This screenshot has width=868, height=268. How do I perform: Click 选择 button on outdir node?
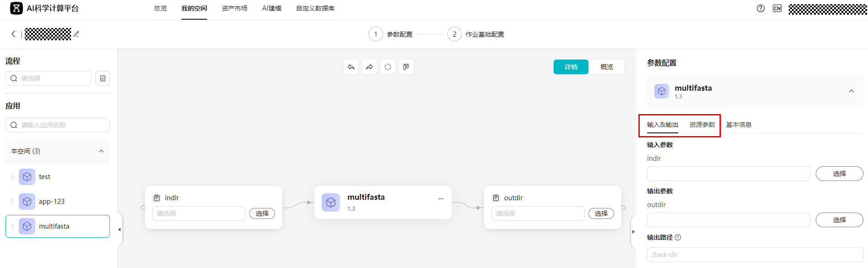pos(601,213)
